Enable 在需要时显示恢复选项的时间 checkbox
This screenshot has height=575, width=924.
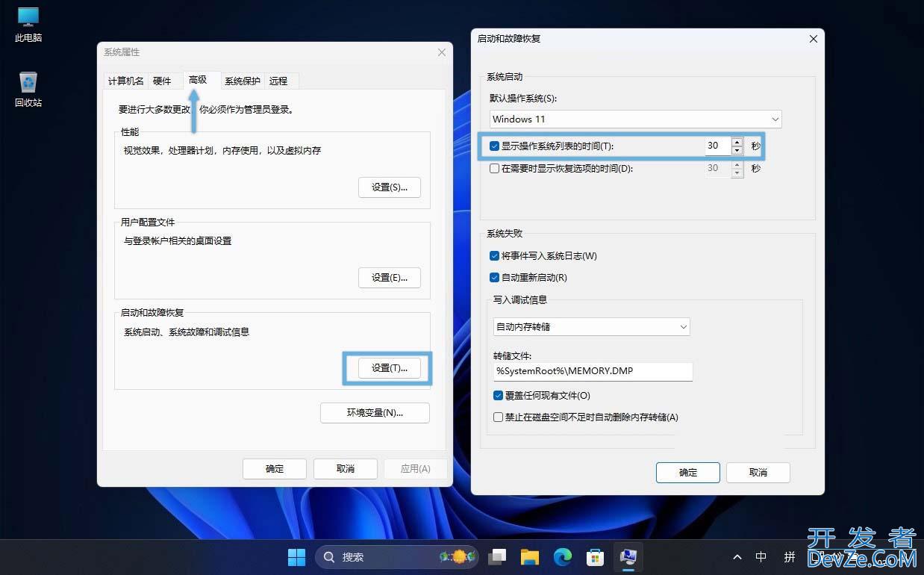point(494,169)
